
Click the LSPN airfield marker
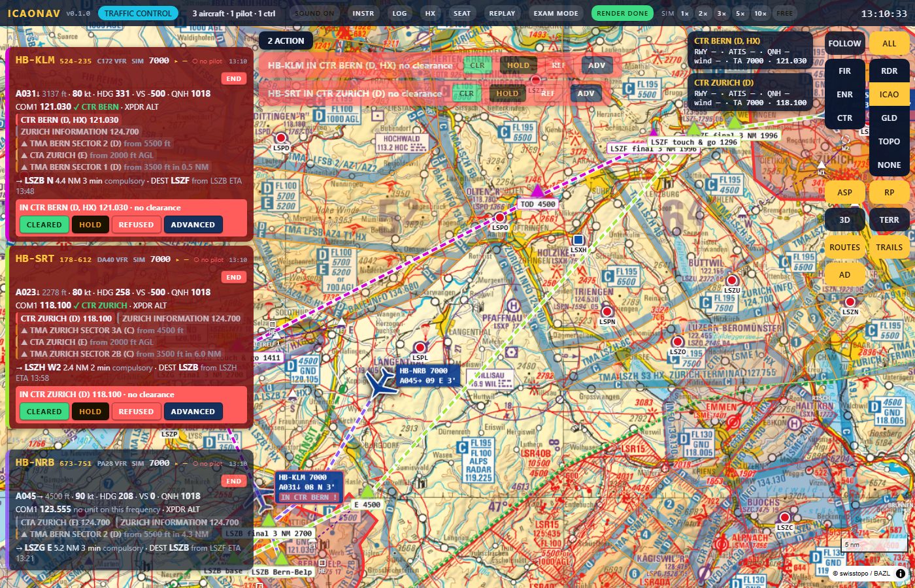[607, 312]
